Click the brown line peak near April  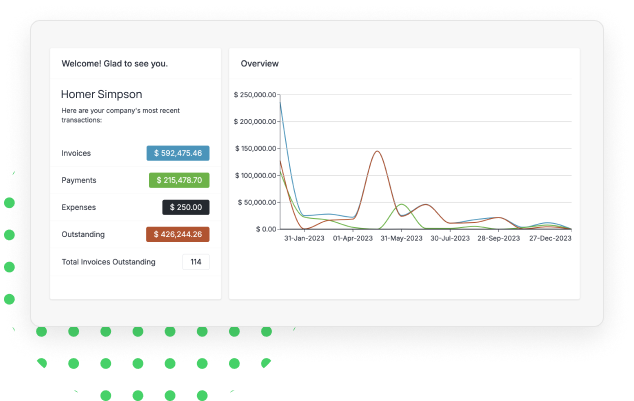point(377,152)
